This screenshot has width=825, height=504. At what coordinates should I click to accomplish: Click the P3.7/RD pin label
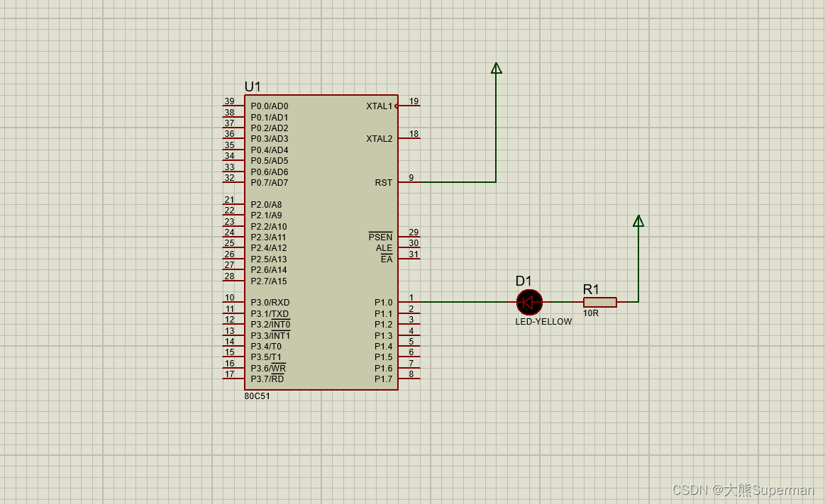coord(267,379)
